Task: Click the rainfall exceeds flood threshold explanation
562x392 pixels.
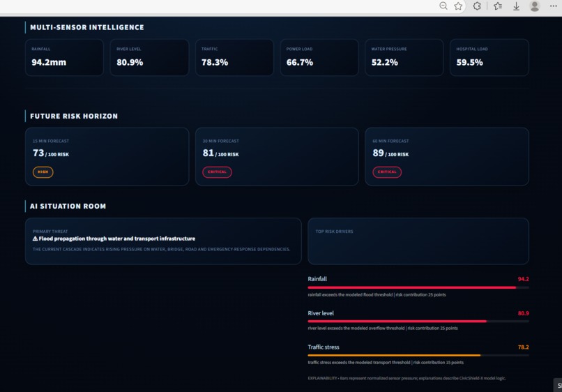Action: pyautogui.click(x=377, y=295)
